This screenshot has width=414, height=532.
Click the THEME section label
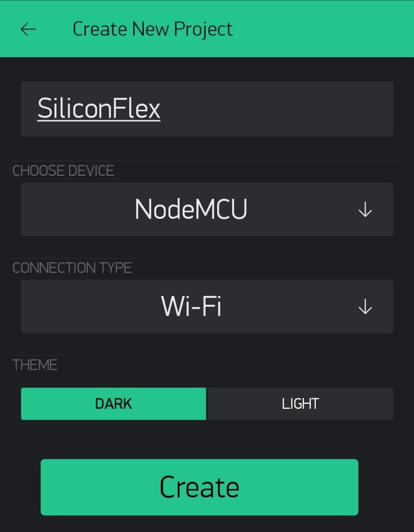(x=35, y=365)
